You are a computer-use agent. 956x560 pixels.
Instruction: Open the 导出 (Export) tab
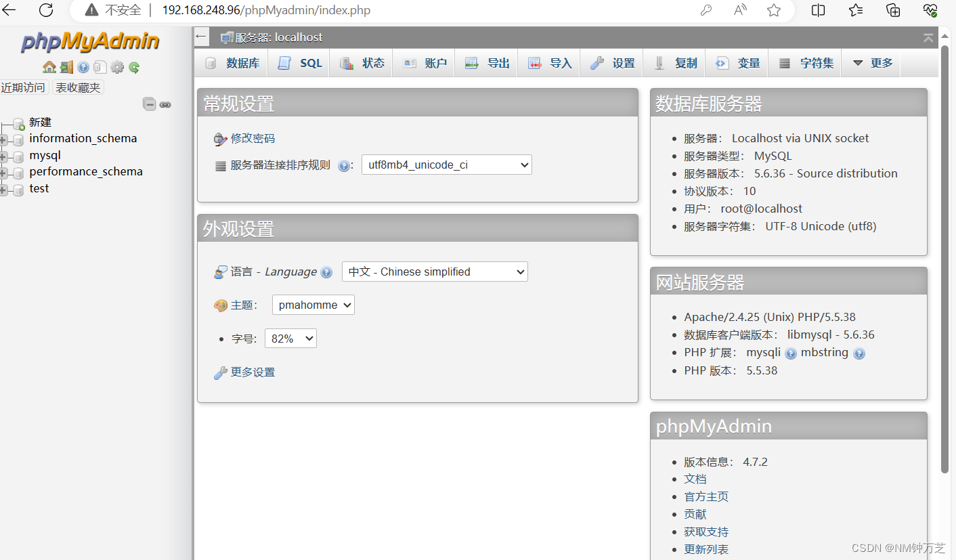487,63
